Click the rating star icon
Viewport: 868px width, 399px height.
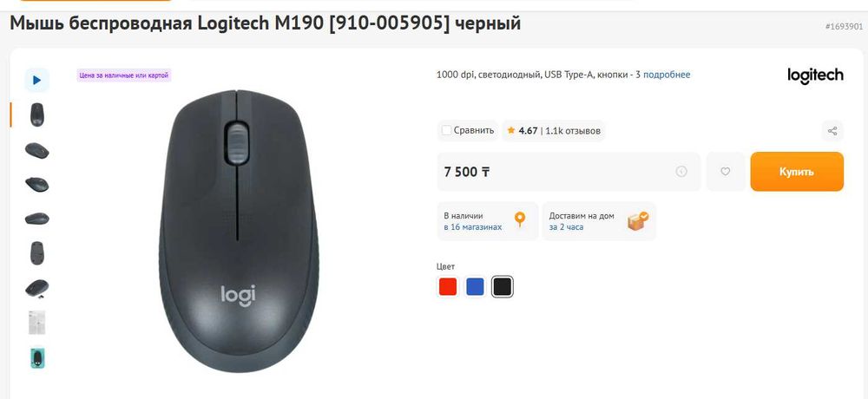coord(511,131)
